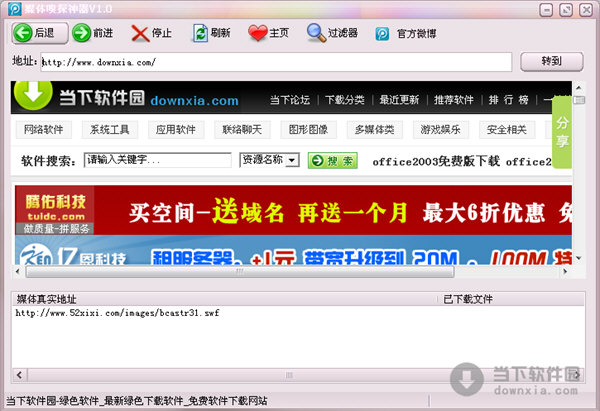The height and width of the screenshot is (411, 600).
Task: Click the downxia.com site header text
Action: coord(194,101)
